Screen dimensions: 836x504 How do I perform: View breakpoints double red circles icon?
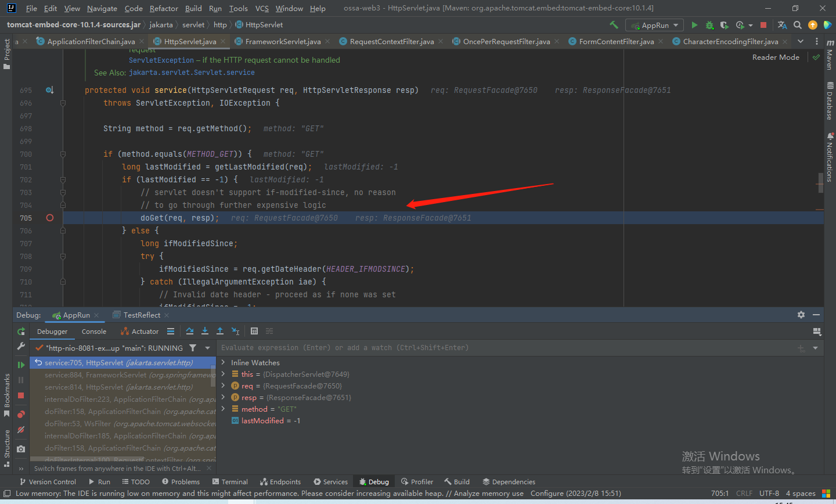(21, 414)
